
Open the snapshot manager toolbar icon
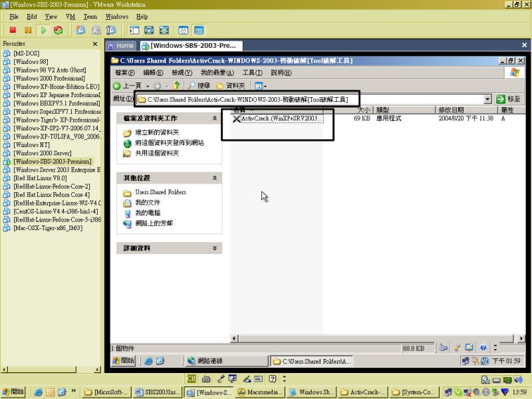tap(111, 30)
